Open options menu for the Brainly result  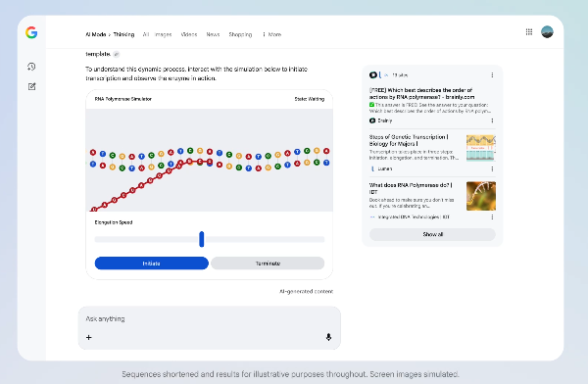(492, 120)
